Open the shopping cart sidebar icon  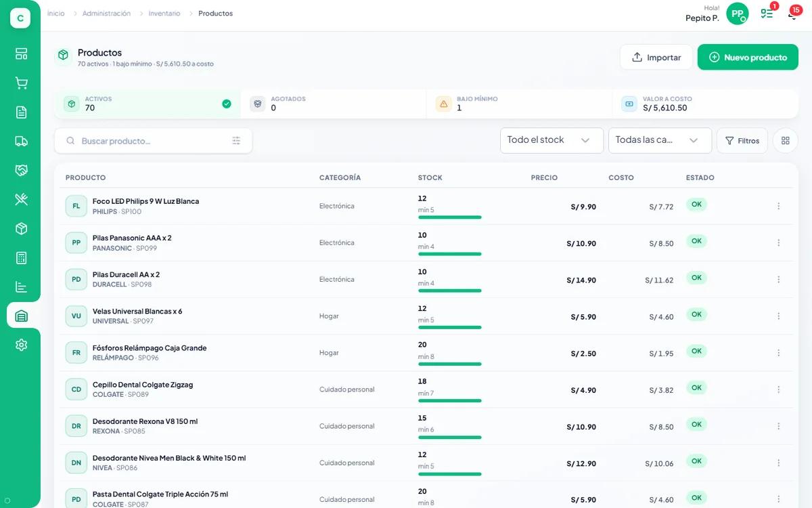pyautogui.click(x=21, y=83)
